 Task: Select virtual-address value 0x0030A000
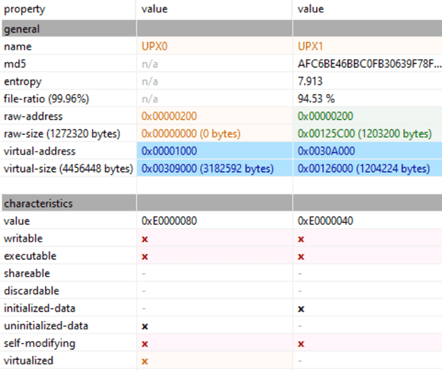pos(326,151)
